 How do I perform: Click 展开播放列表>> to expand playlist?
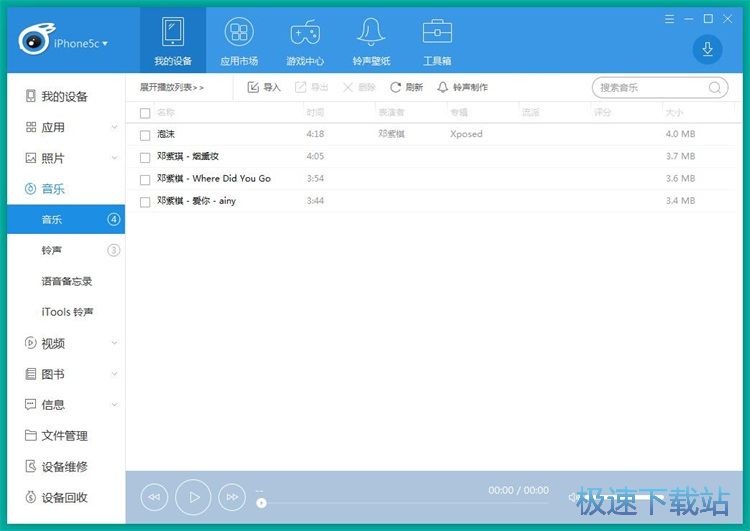coord(172,87)
